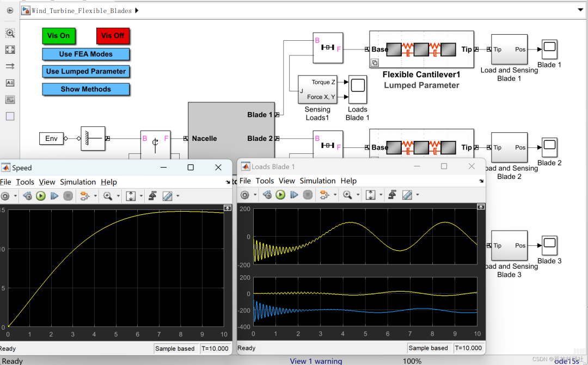Image resolution: width=588 pixels, height=365 pixels.
Task: Click the Env block in the model
Action: 51,138
